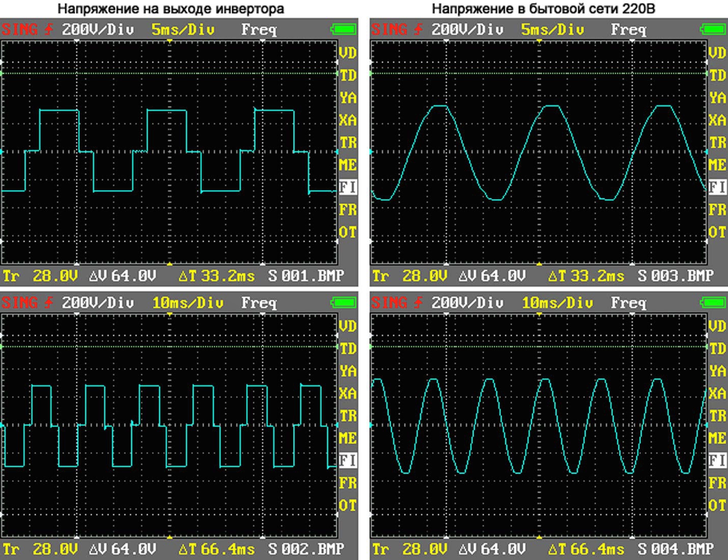Click 10ms/Div timebase on the 002.BMP screen
This screenshot has width=728, height=560.
[x=187, y=303]
